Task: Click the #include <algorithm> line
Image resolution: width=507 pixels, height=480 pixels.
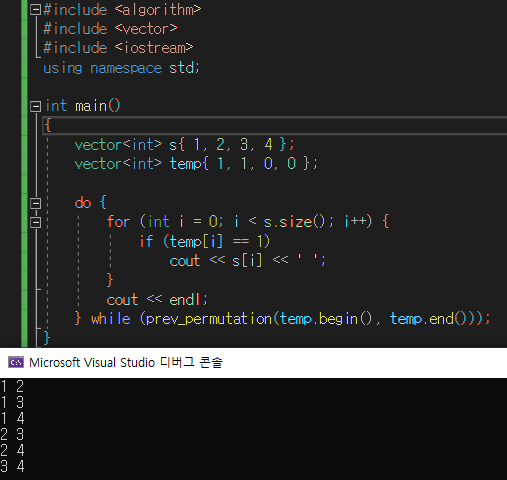Action: point(122,10)
